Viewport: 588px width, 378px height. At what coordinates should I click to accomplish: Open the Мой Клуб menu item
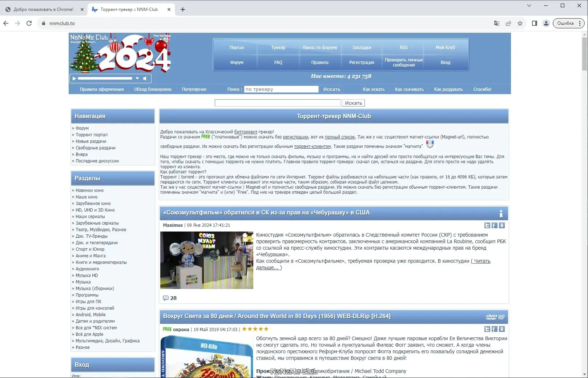446,48
